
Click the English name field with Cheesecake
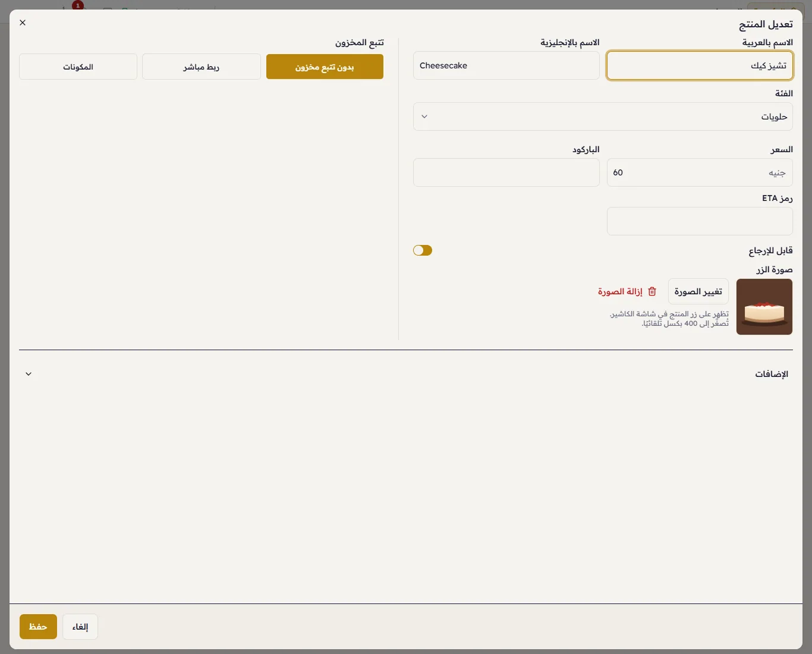506,65
